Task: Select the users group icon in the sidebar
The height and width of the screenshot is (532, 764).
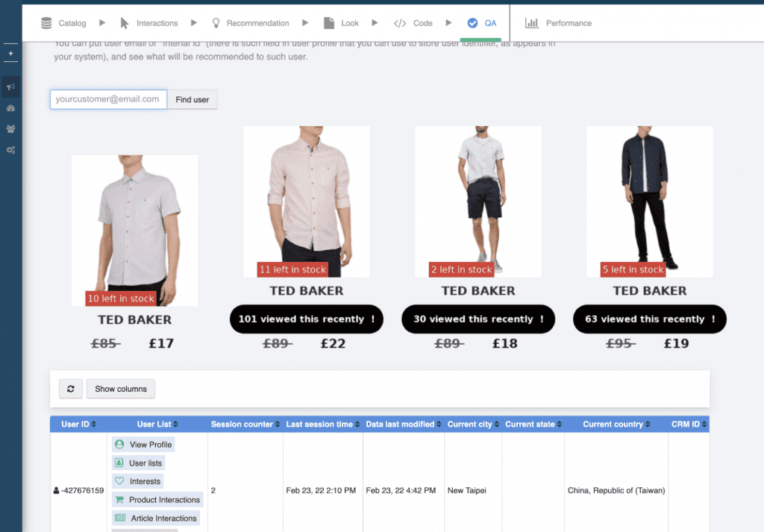Action: (x=10, y=129)
